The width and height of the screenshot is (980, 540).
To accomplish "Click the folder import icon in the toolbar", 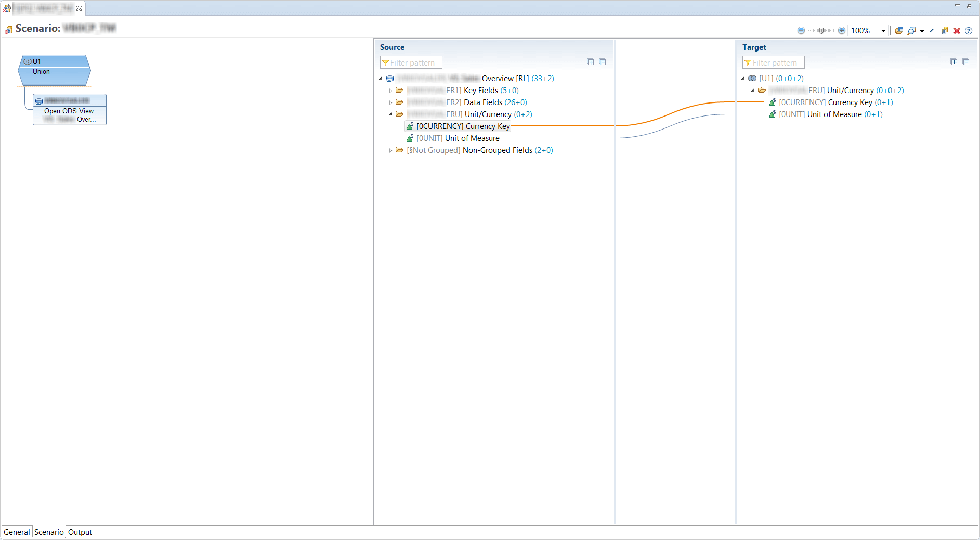I will [x=899, y=30].
